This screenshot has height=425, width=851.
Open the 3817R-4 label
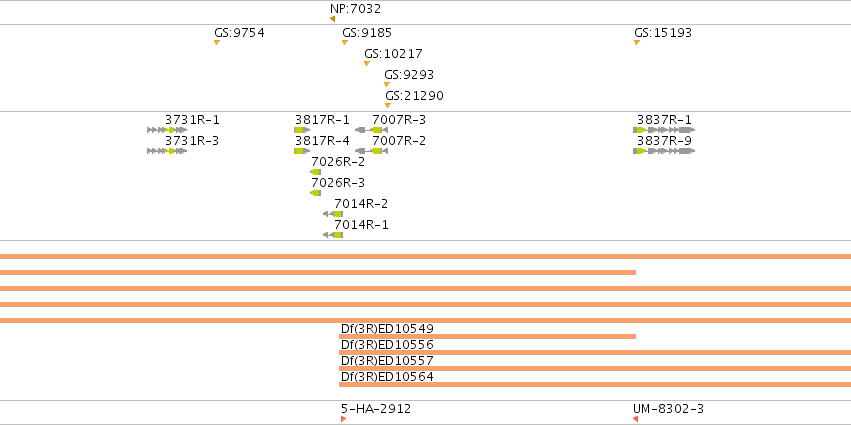(x=322, y=141)
